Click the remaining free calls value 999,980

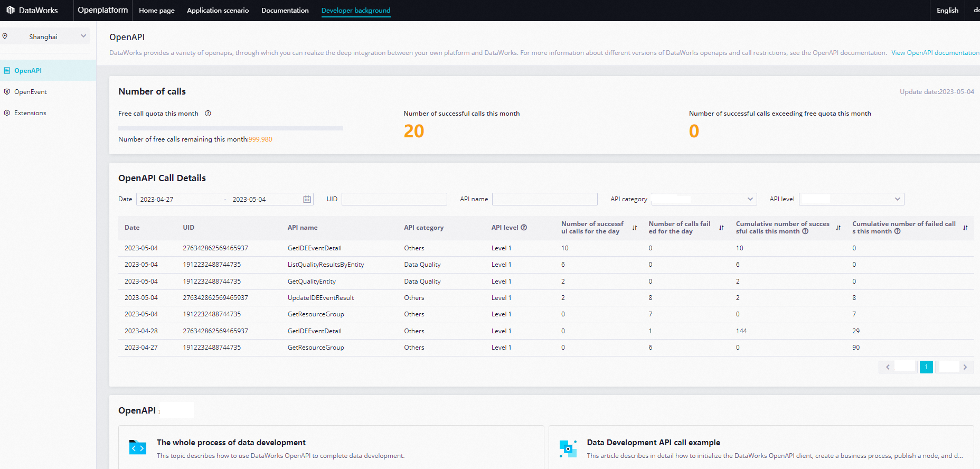(x=260, y=139)
